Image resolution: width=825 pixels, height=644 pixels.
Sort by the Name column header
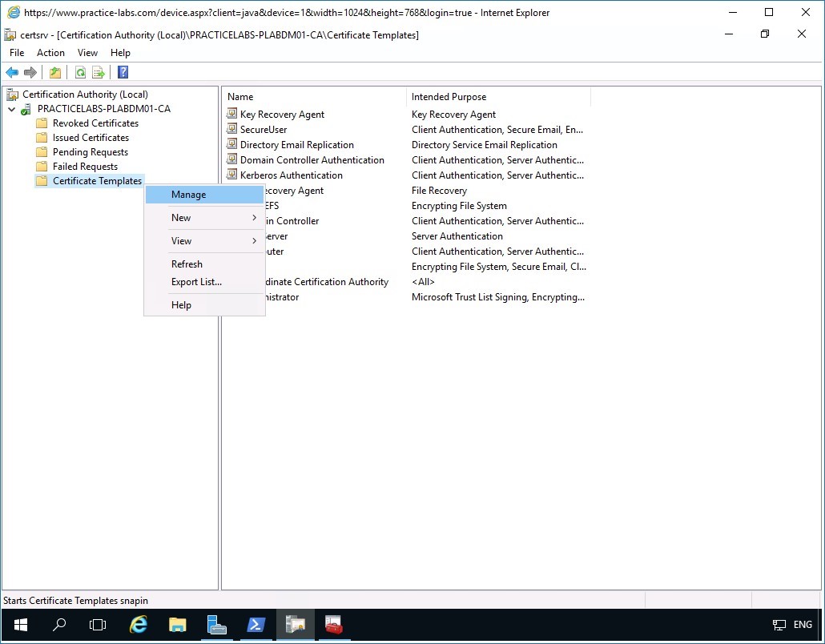(314, 97)
